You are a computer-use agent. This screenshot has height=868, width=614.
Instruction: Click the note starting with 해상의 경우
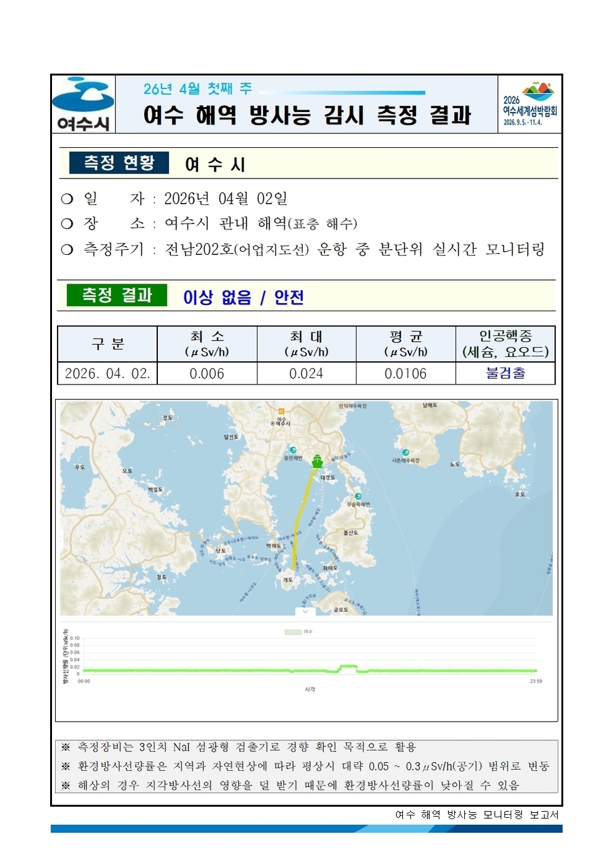click(x=289, y=785)
